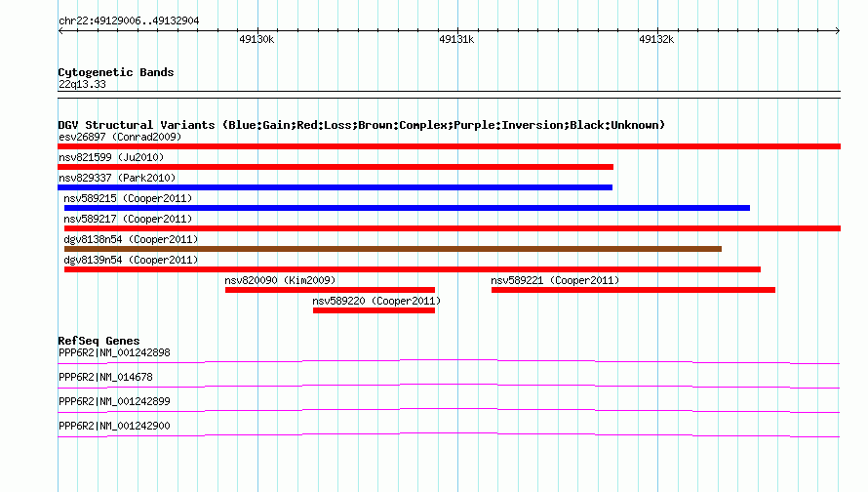This screenshot has height=492, width=868.
Task: Click the left arrow of the ruler
Action: [x=60, y=30]
